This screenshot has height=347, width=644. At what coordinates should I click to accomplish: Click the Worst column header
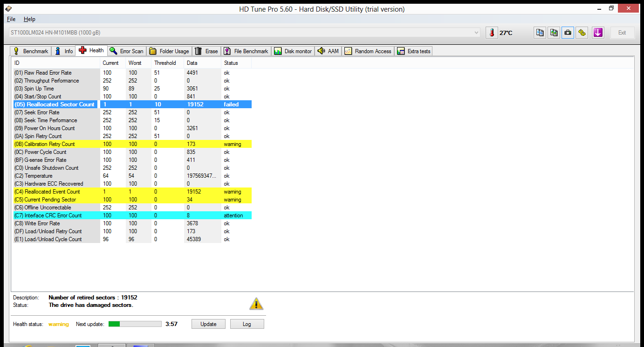[138, 63]
